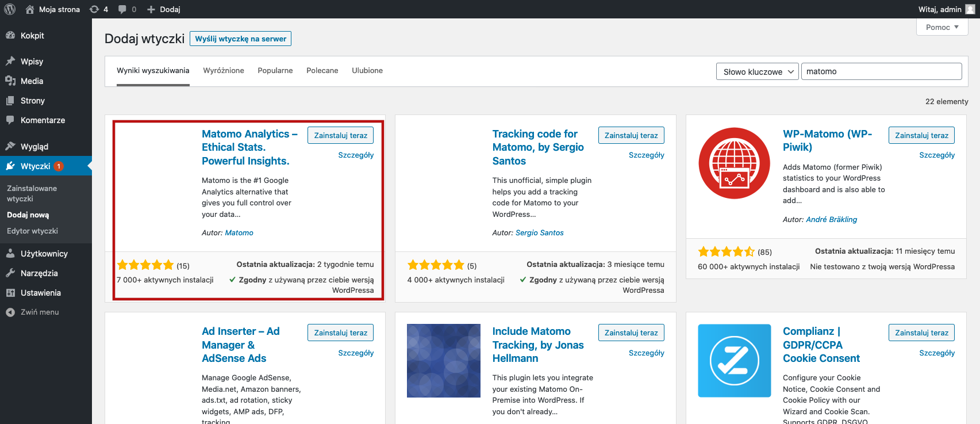Switch to the Popularne tab

[x=275, y=71]
